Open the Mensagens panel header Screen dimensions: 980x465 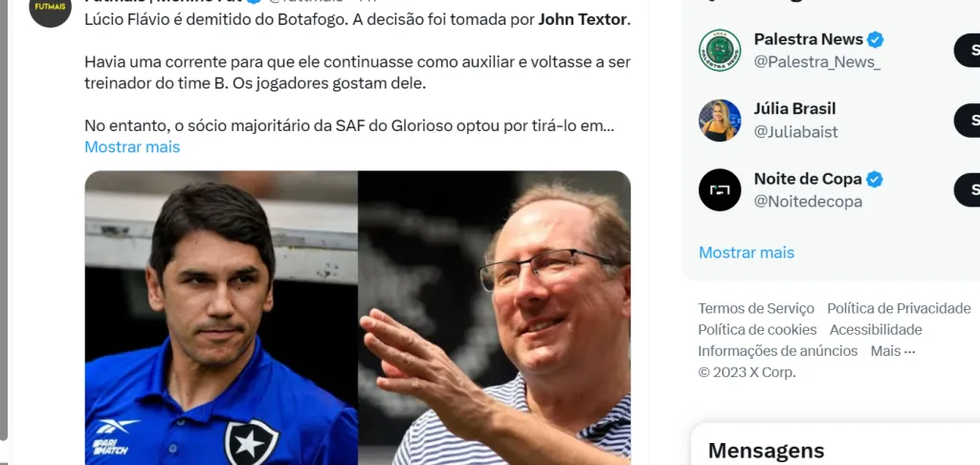click(766, 451)
